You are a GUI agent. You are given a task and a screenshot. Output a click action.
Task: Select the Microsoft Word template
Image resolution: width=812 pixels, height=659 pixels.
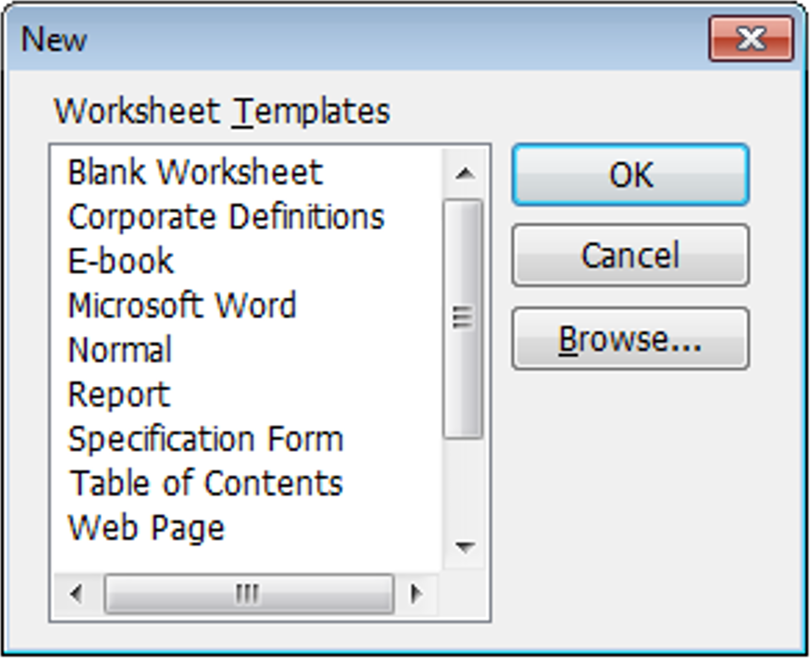tap(181, 305)
